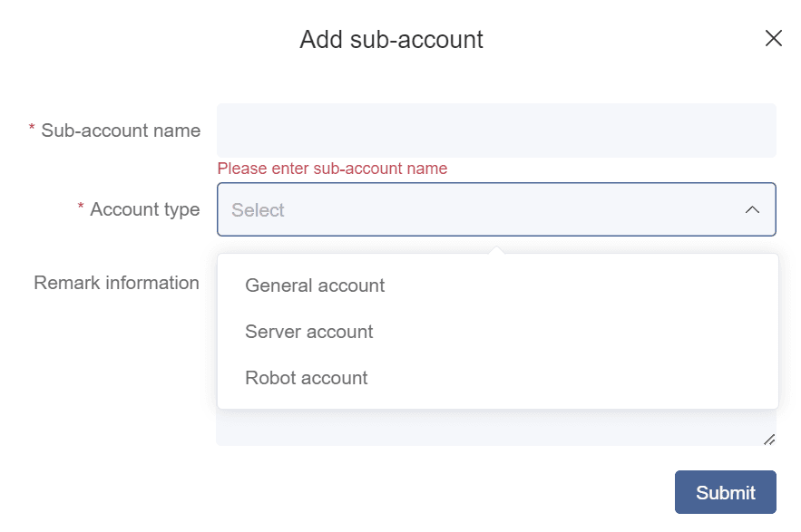Screen dimensions: 801x532
Task: Click the Select placeholder text
Action: click(x=257, y=209)
